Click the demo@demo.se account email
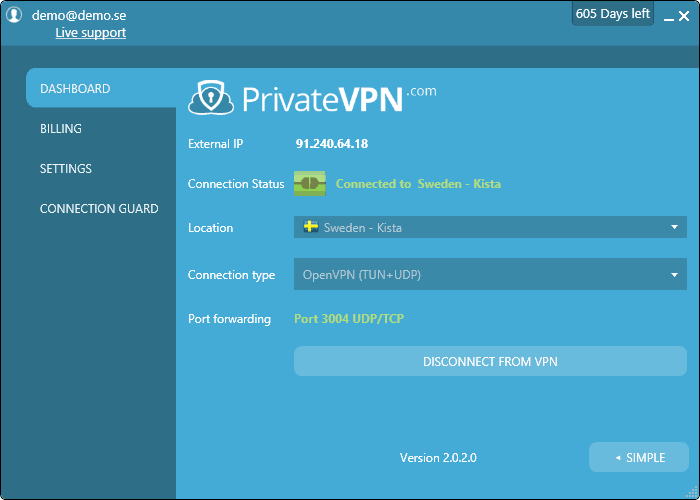 79,16
